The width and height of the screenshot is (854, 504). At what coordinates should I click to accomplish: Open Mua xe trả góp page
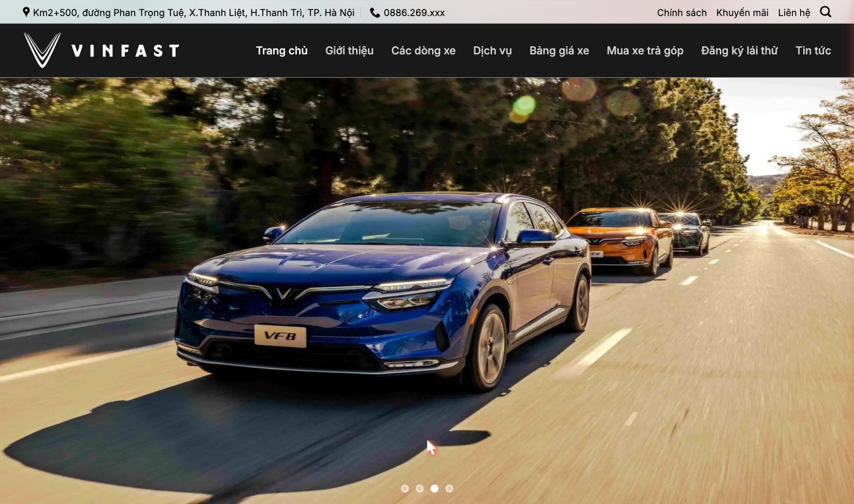(x=645, y=51)
